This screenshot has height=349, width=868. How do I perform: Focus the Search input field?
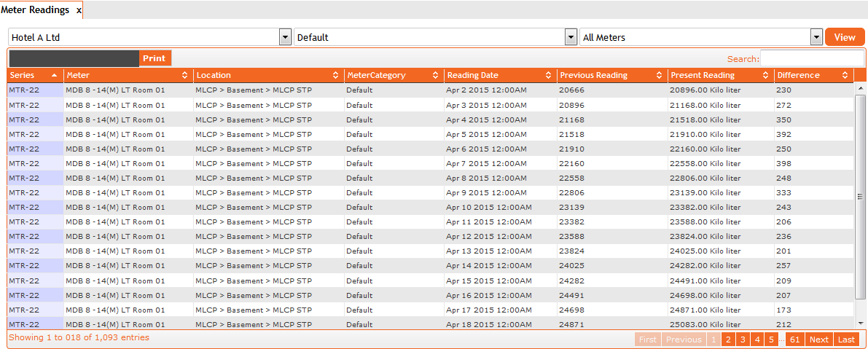[x=812, y=58]
